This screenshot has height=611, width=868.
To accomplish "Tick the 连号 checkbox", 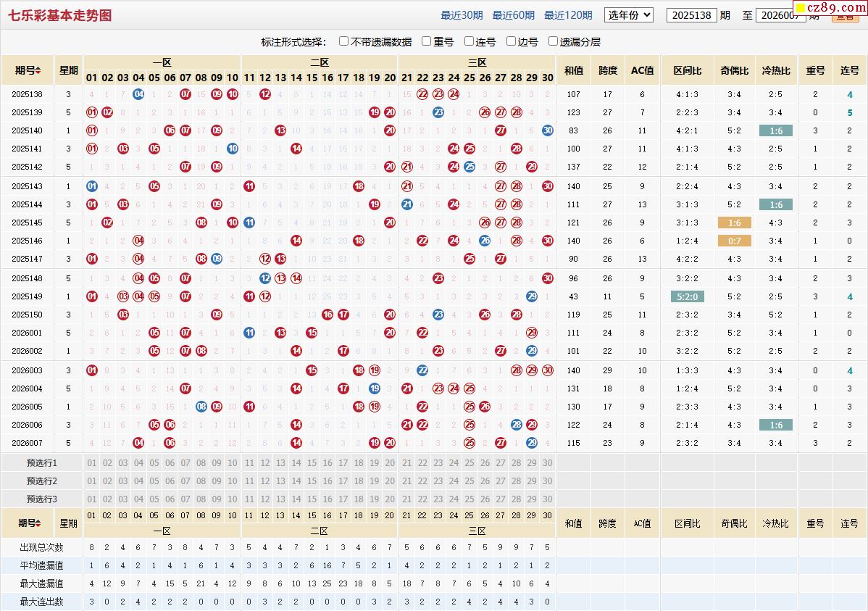I will point(469,41).
